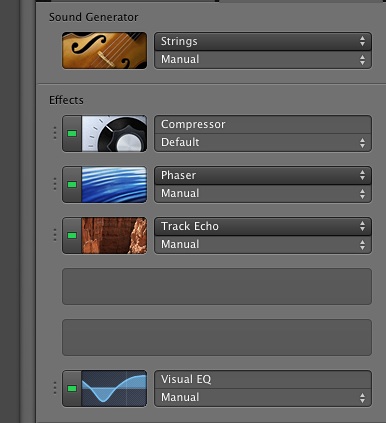This screenshot has height=423, width=386.
Task: Click the Effects section heading
Action: 66,100
